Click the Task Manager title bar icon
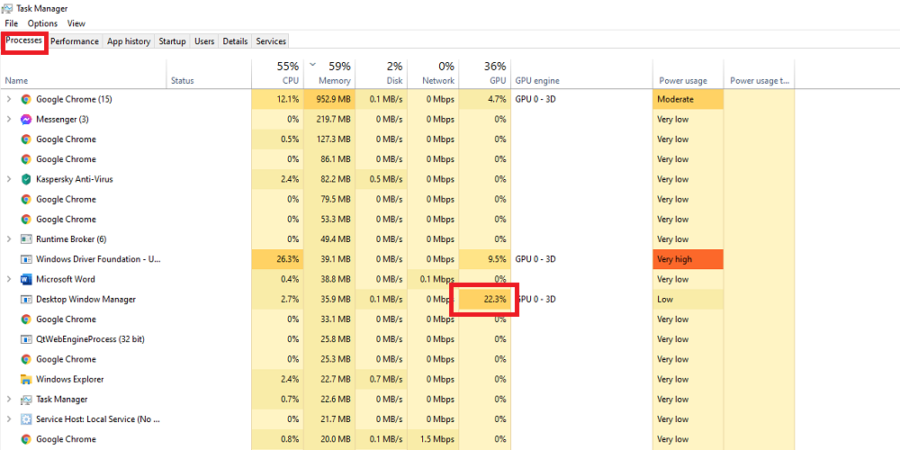This screenshot has width=900, height=450. point(9,8)
